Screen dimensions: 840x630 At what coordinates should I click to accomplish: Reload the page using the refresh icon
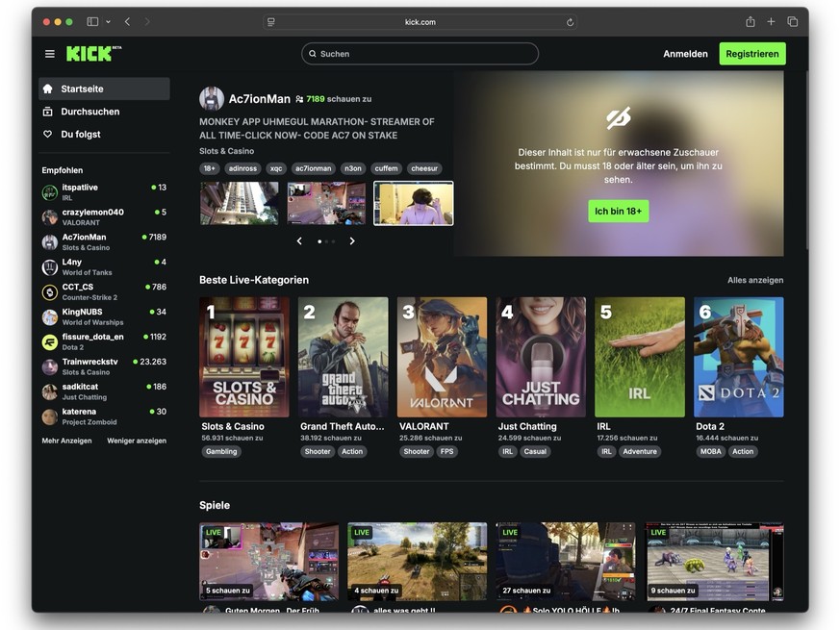pos(570,22)
